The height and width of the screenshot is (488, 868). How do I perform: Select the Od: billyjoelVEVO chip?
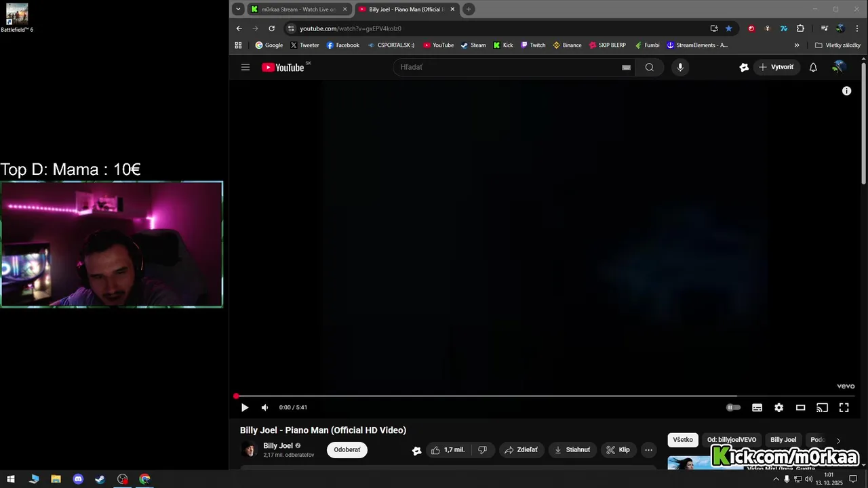tap(732, 440)
